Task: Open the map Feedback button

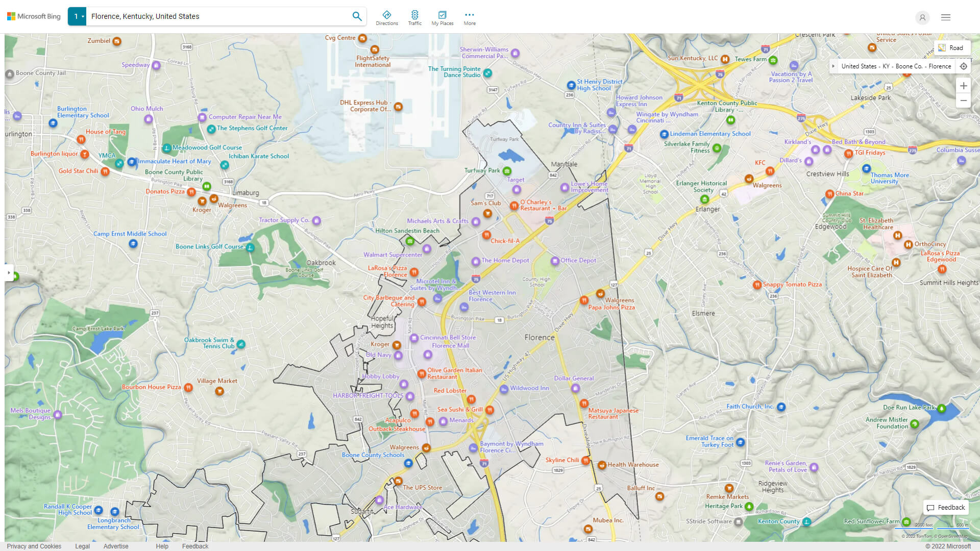Action: [x=946, y=507]
